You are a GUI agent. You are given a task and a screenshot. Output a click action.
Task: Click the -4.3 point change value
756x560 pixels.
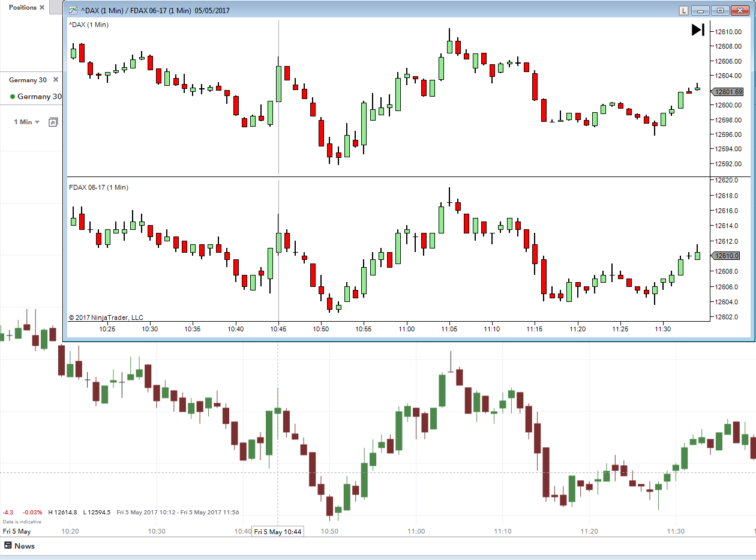tap(8, 512)
